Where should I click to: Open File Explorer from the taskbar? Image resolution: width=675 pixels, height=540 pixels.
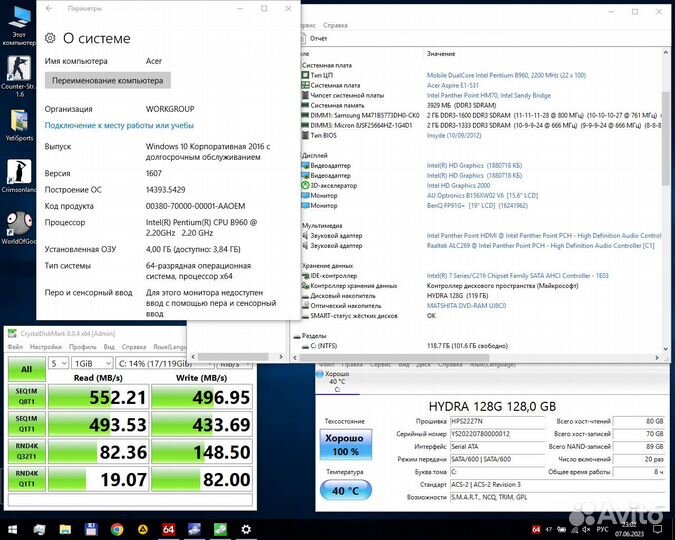[x=65, y=529]
